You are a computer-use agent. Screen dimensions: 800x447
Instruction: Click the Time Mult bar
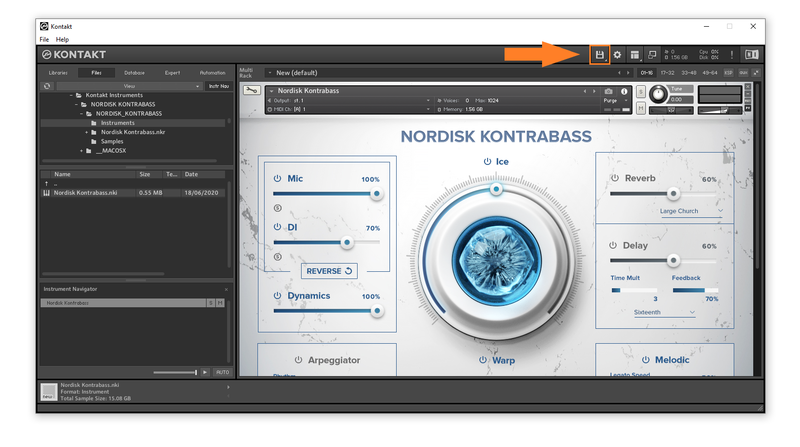pos(634,290)
